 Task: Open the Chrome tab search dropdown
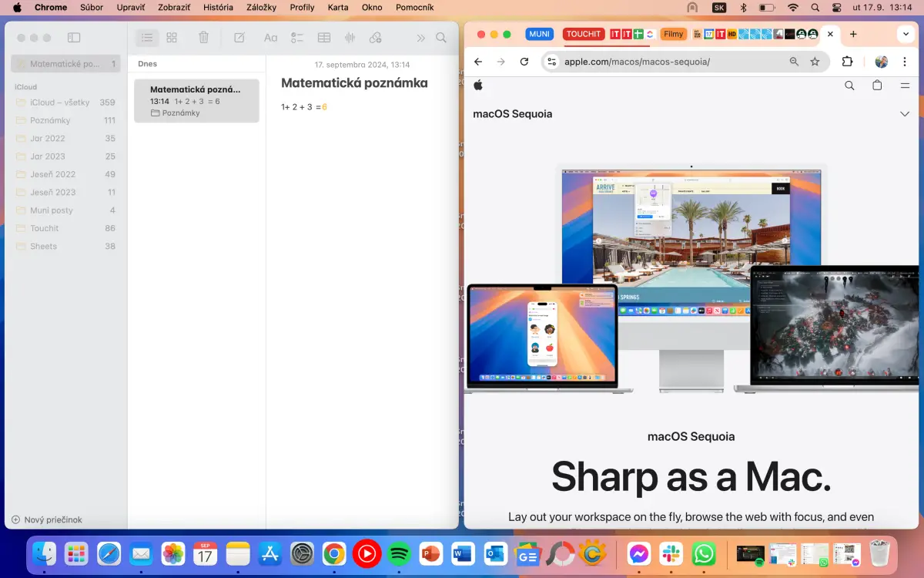point(905,35)
